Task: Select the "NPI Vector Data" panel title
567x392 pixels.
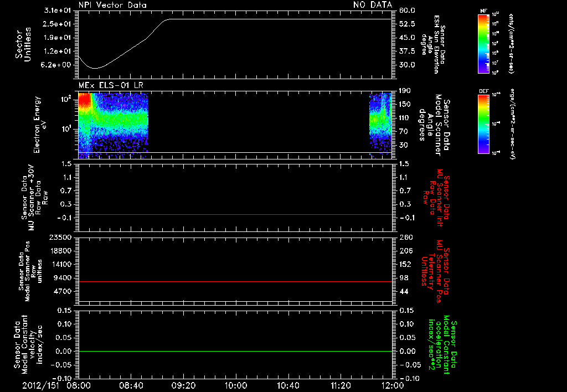Action: click(112, 5)
